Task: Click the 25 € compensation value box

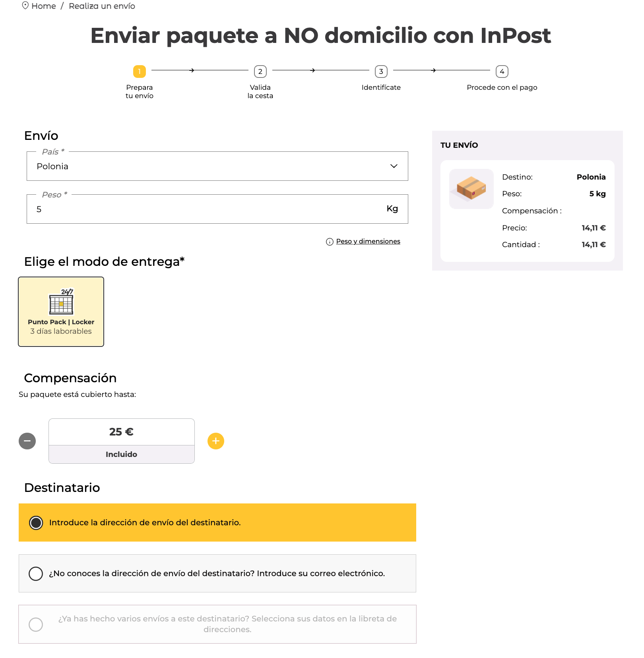Action: (x=122, y=432)
